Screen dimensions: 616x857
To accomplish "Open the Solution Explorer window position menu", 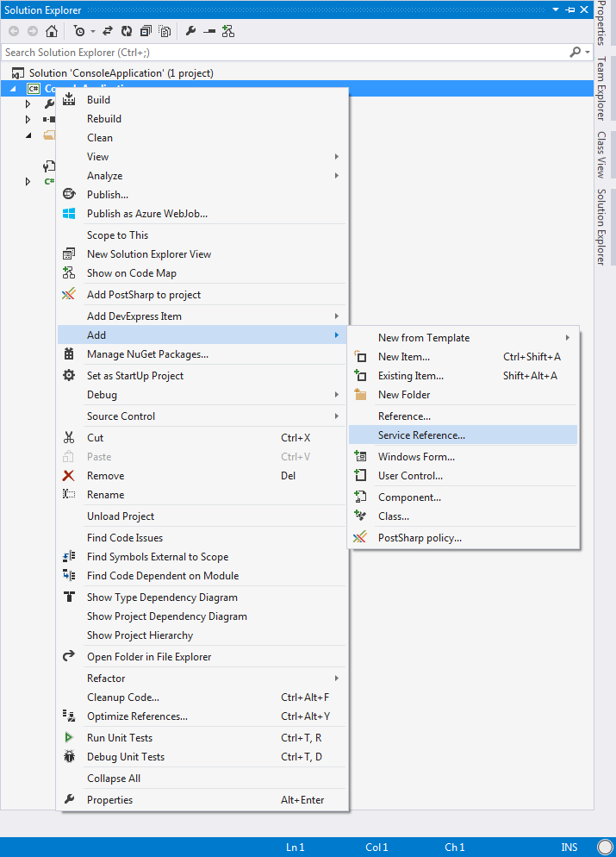I will [x=556, y=9].
